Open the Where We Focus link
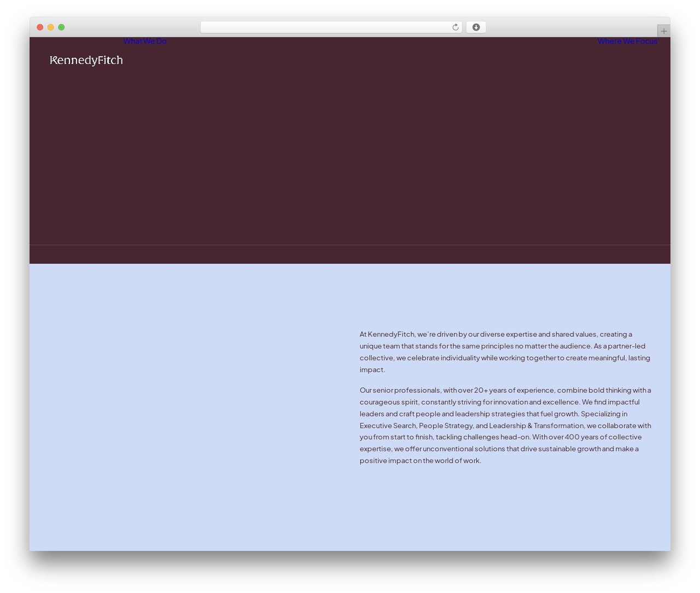This screenshot has height=593, width=700. 627,41
